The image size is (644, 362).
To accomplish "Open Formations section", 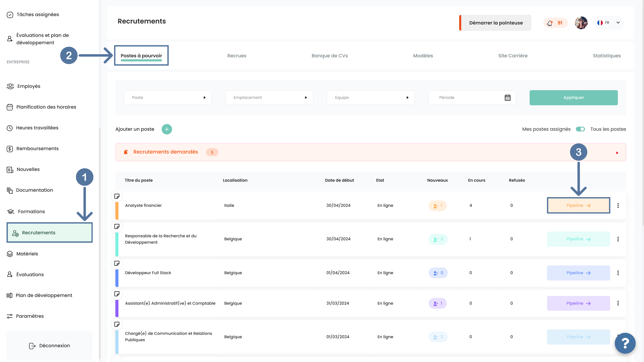I will [26, 212].
